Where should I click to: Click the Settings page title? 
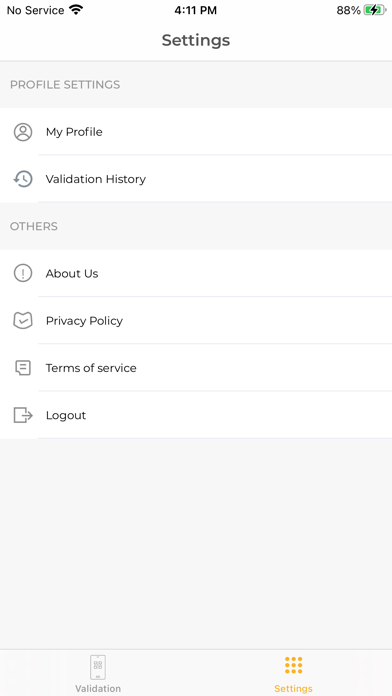coord(196,40)
